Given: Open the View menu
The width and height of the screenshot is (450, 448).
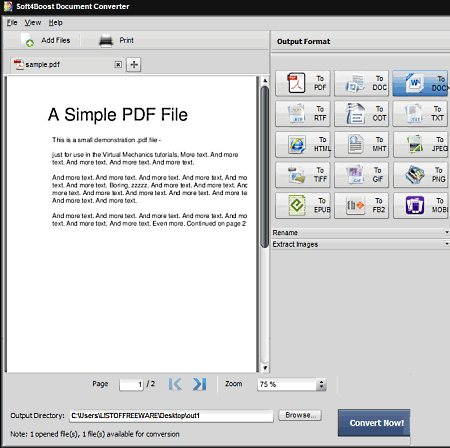Looking at the screenshot, I should 33,23.
